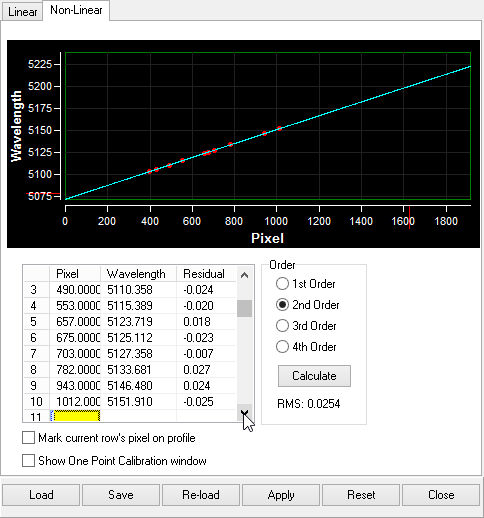
Task: Click row header number 11
Action: (x=36, y=416)
